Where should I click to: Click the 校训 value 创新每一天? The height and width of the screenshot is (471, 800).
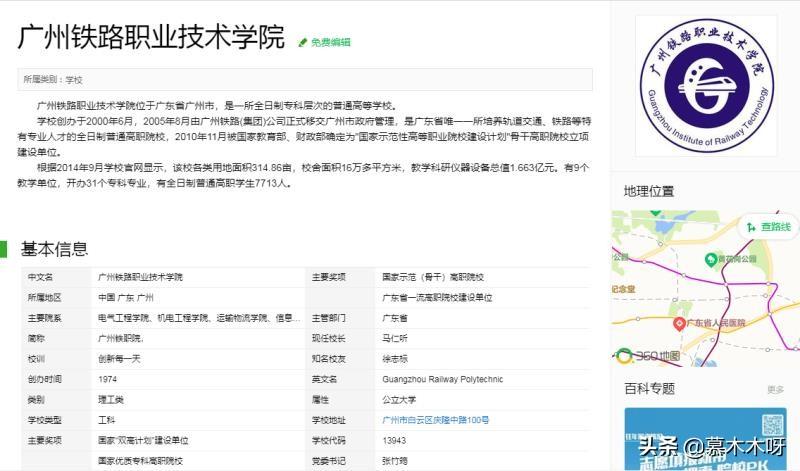point(119,359)
